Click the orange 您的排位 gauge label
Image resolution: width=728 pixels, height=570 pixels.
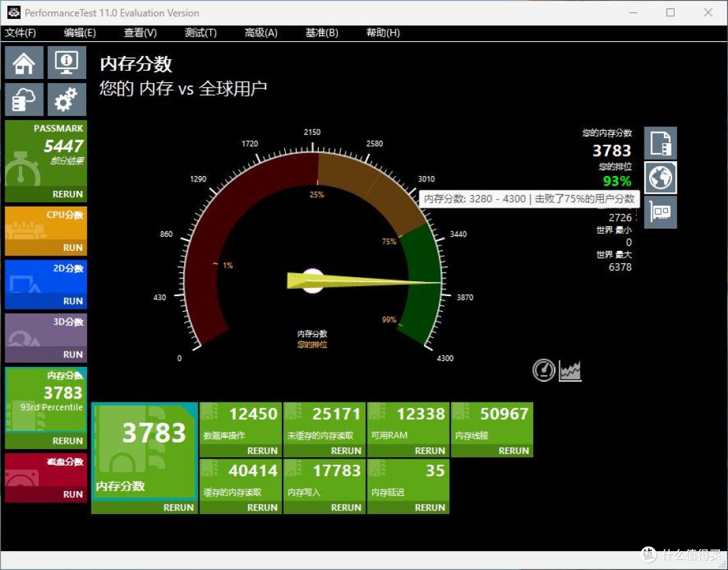[x=312, y=345]
